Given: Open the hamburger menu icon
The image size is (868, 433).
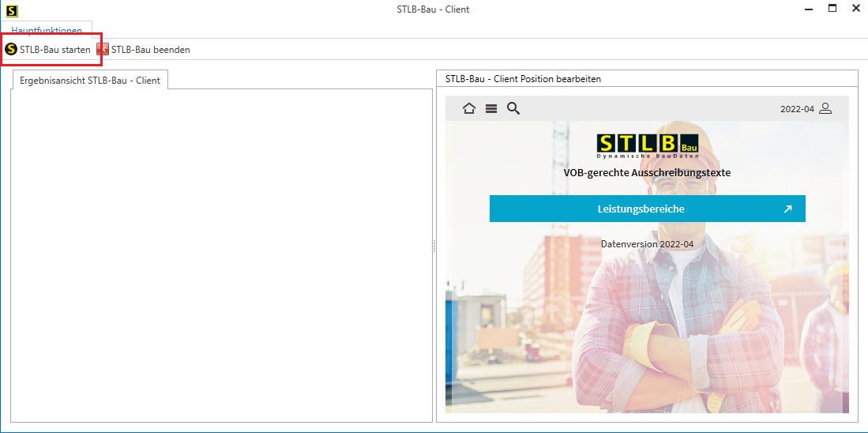Looking at the screenshot, I should 491,109.
